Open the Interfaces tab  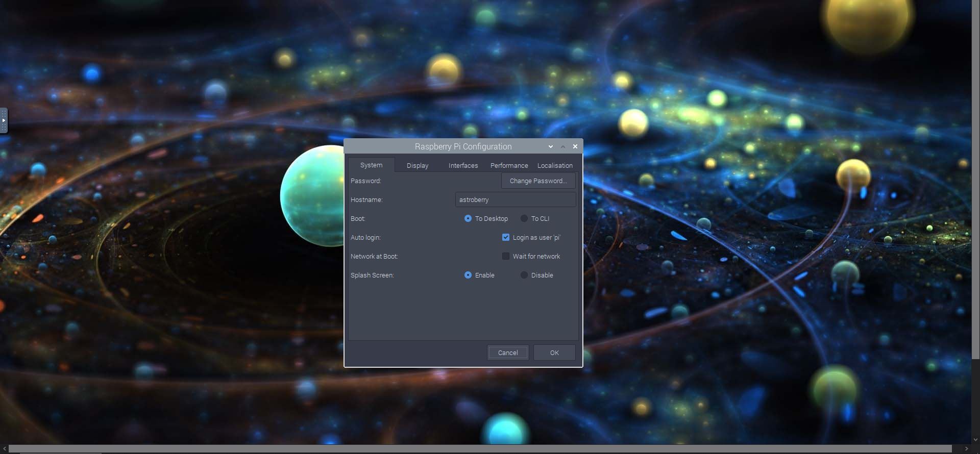pos(463,165)
